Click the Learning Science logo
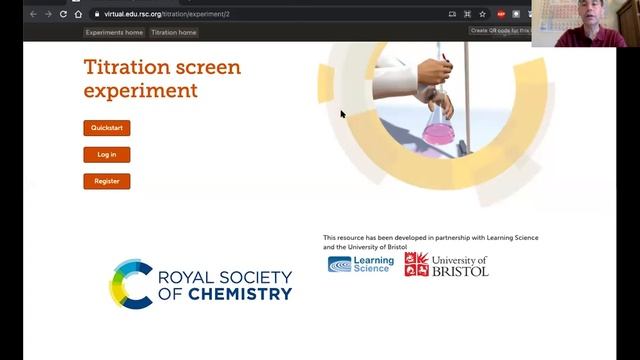This screenshot has width=640, height=360. click(x=361, y=264)
